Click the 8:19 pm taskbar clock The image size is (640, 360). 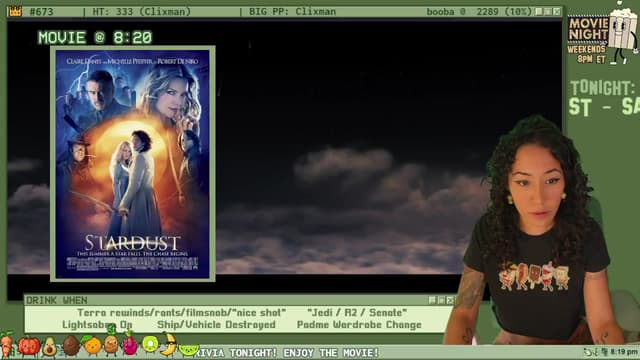coord(624,352)
